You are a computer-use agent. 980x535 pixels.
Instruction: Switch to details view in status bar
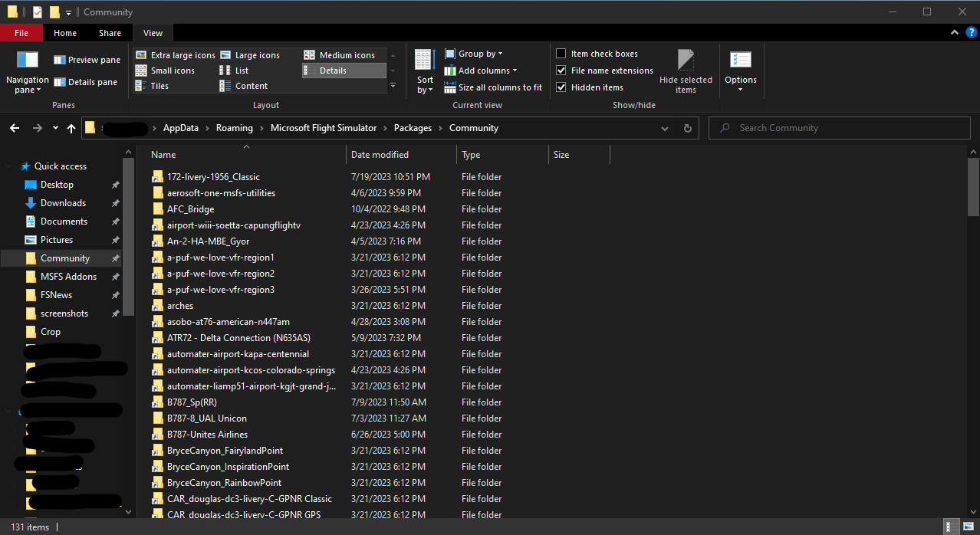[951, 527]
